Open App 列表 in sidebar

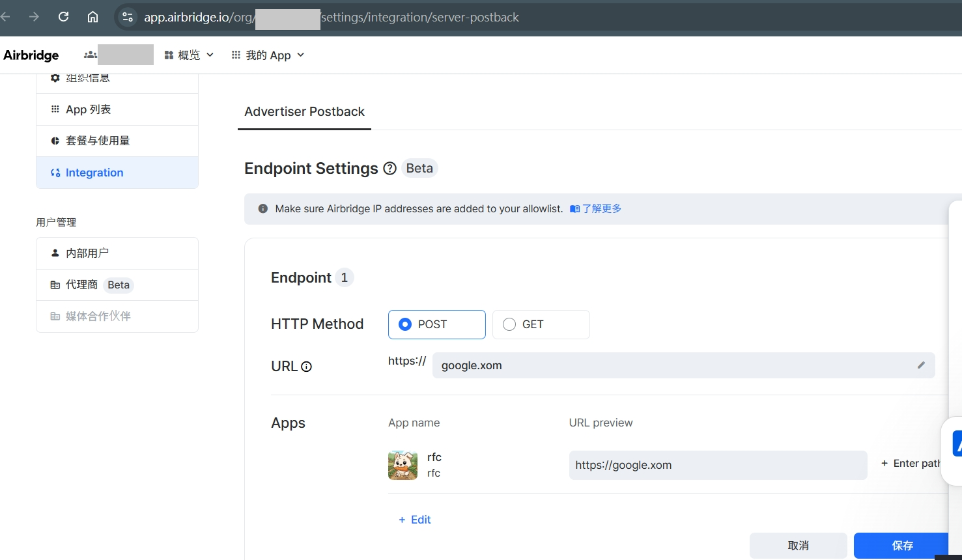coord(117,109)
